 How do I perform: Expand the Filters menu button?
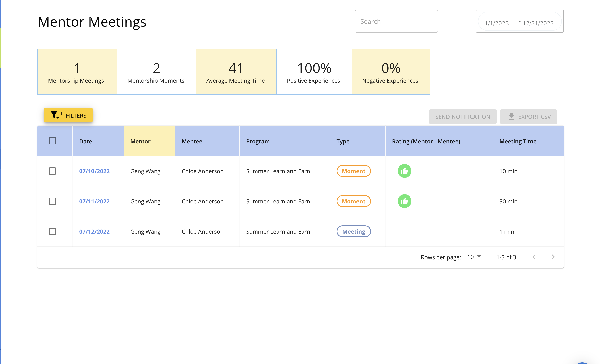pos(69,115)
